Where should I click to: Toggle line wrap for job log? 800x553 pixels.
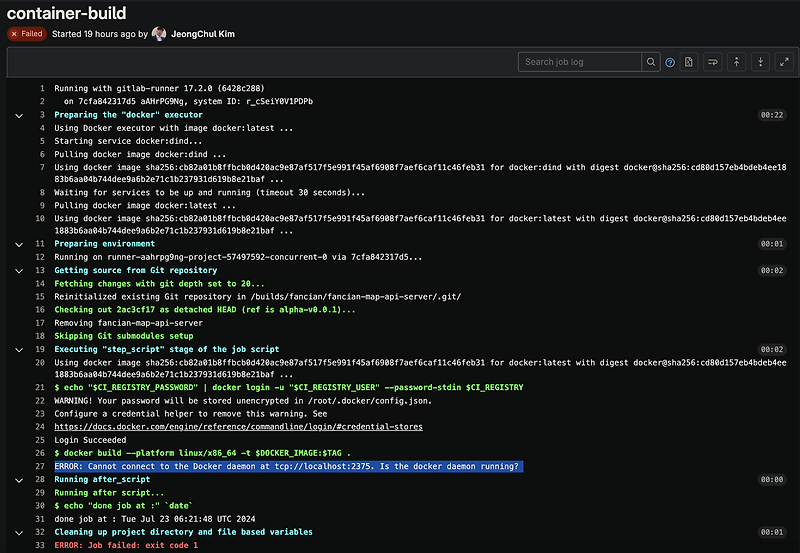pyautogui.click(x=713, y=62)
